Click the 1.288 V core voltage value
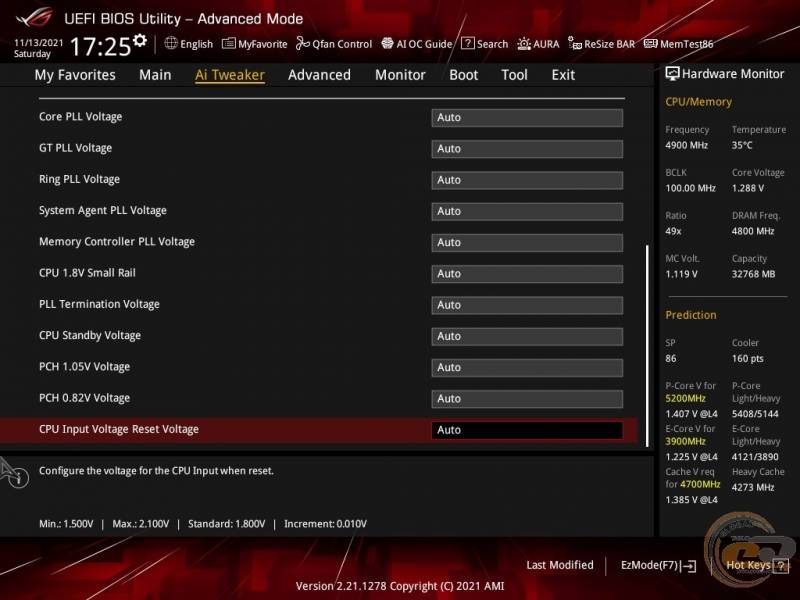This screenshot has width=800, height=600. click(748, 188)
